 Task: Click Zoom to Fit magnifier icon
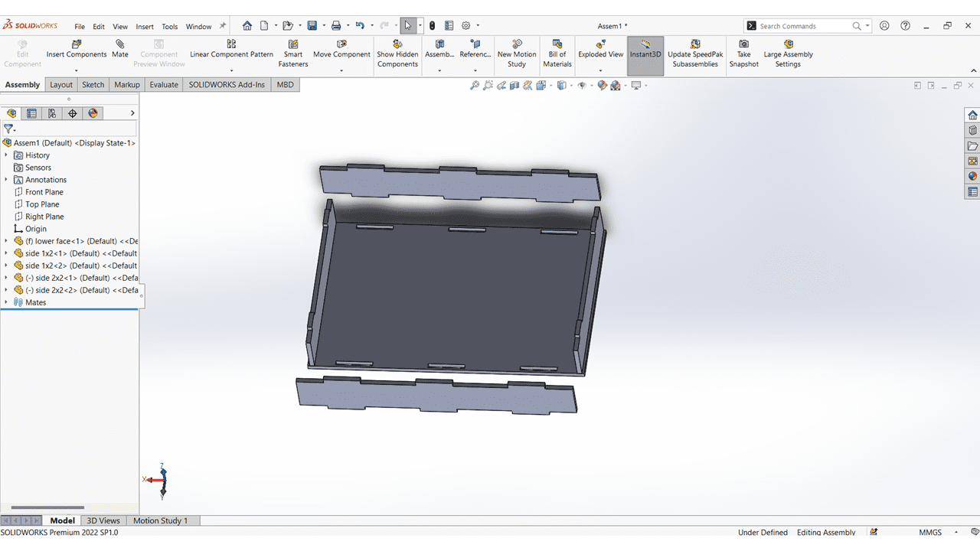point(475,85)
